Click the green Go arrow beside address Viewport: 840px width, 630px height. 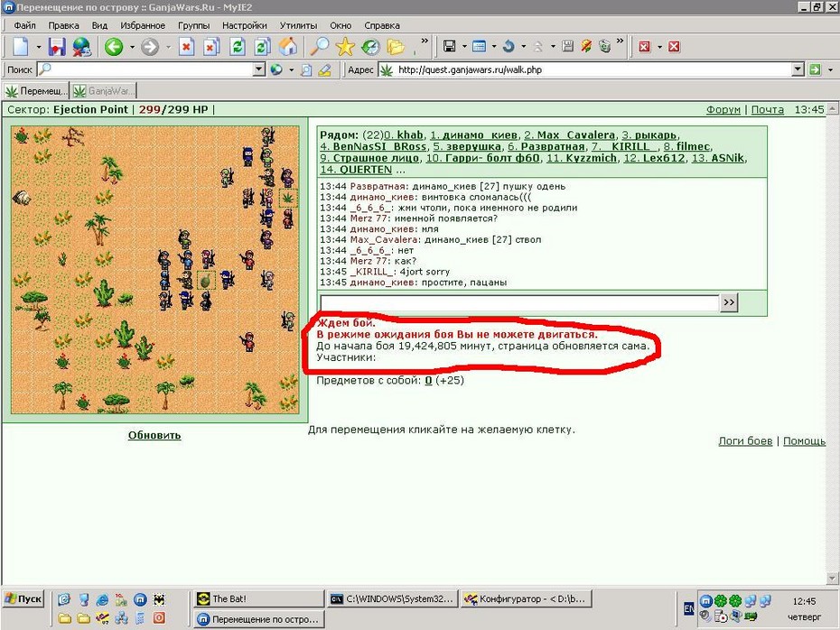[x=816, y=69]
